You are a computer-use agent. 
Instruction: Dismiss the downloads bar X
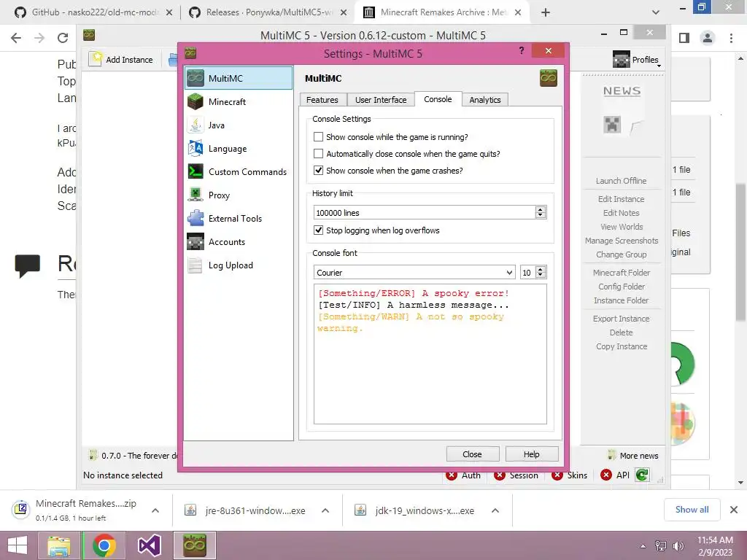tap(734, 510)
